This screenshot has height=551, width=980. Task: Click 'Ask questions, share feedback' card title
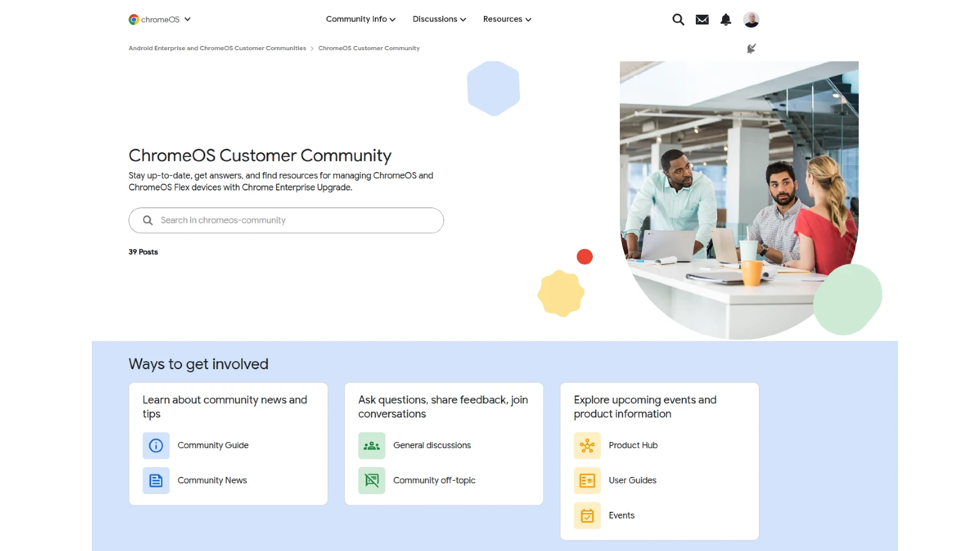click(443, 407)
